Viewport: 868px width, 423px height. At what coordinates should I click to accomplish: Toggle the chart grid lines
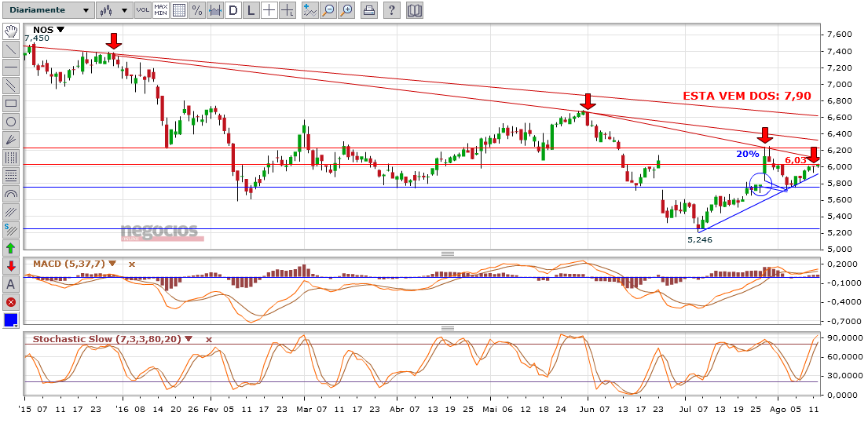(x=178, y=10)
